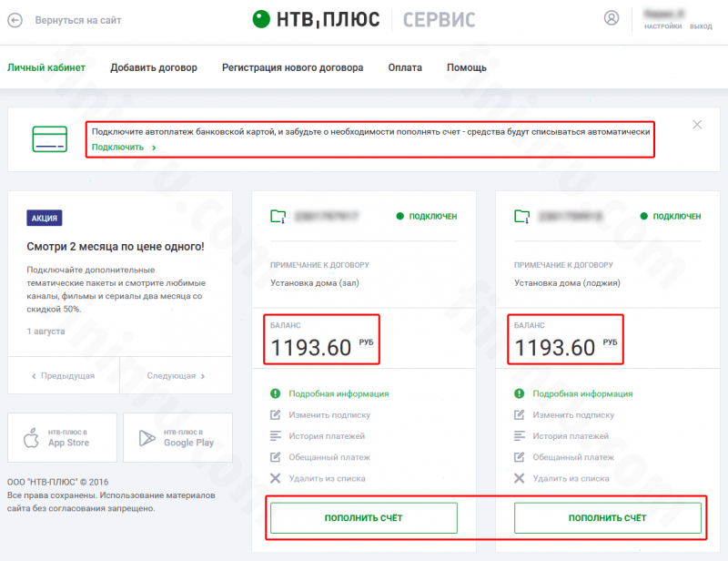Click note text Установка дома (лоджия)
Image resolution: width=728 pixels, height=561 pixels.
[x=567, y=283]
